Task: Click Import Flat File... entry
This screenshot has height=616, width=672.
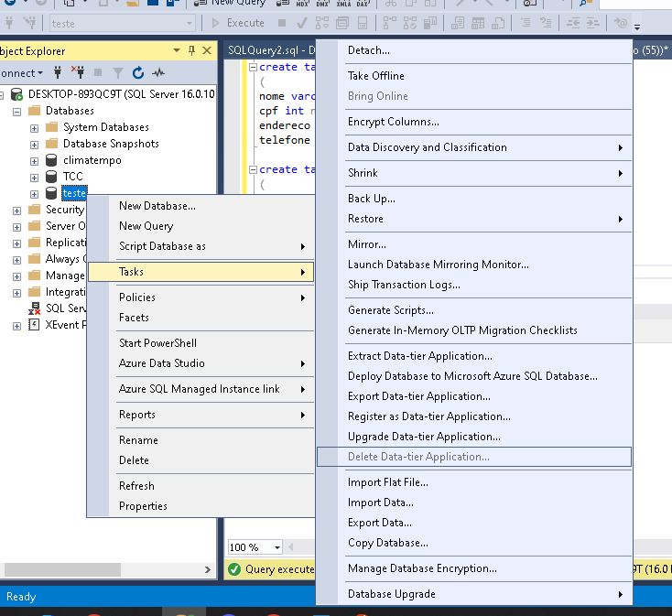Action: point(474,482)
